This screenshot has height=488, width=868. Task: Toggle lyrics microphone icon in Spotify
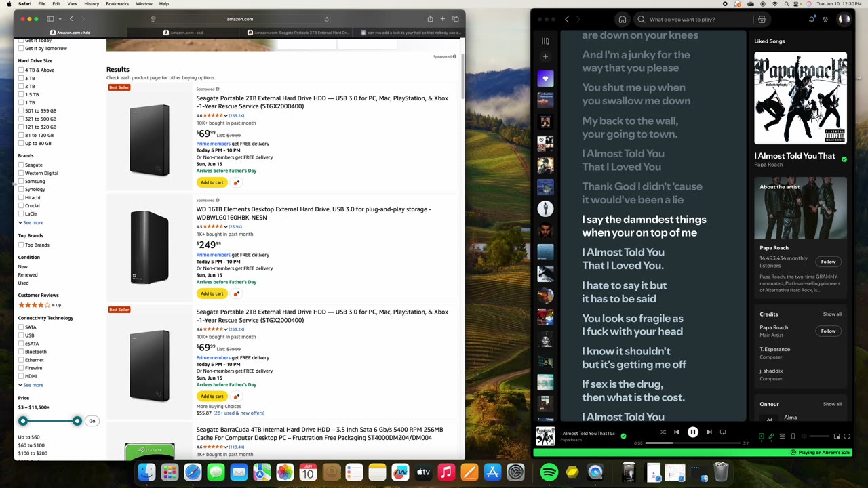click(771, 436)
